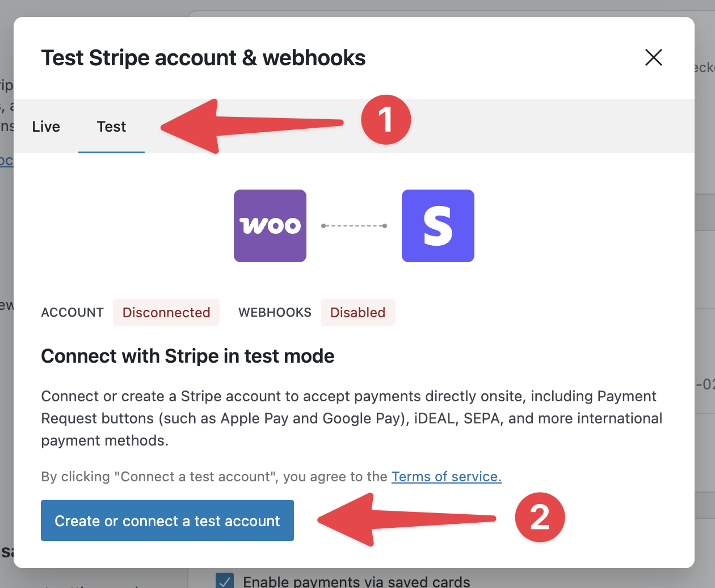This screenshot has width=715, height=588.
Task: Click the Connect with Stripe in test mode heading
Action: click(x=188, y=356)
